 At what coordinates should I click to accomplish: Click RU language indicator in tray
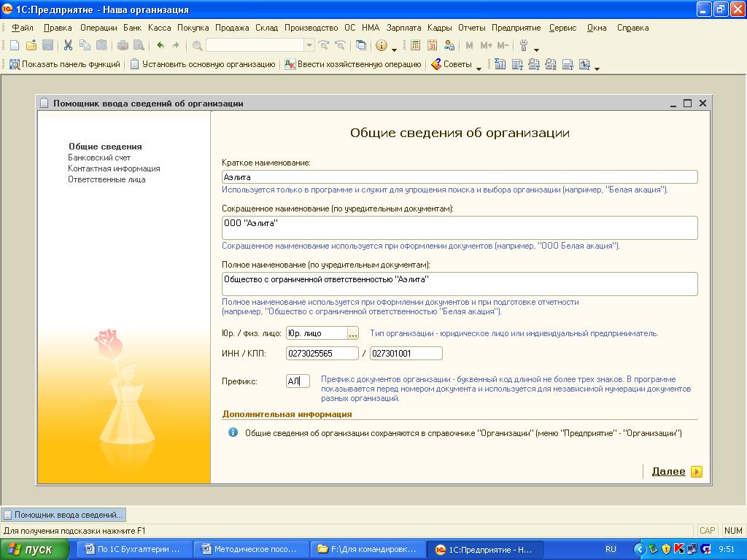(611, 550)
